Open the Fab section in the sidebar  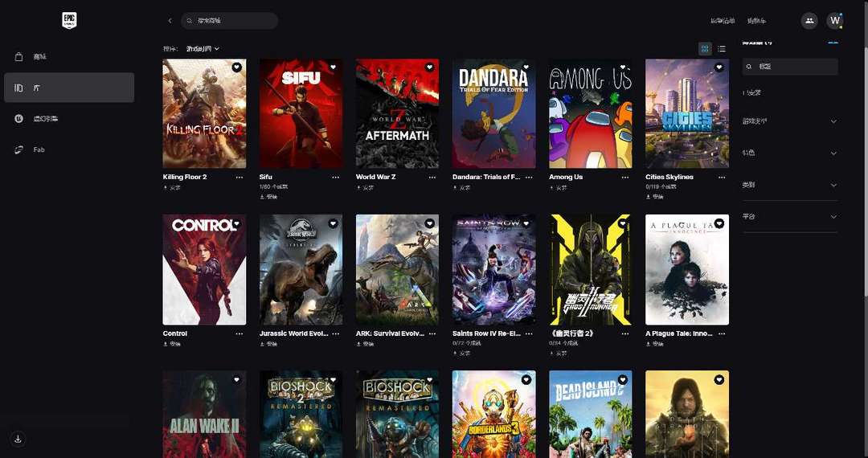click(69, 149)
